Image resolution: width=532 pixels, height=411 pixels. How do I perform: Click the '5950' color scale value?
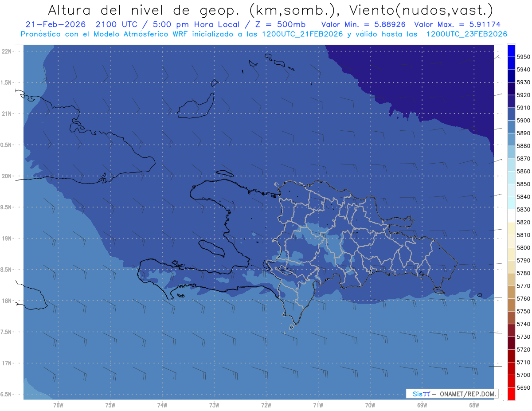(524, 57)
